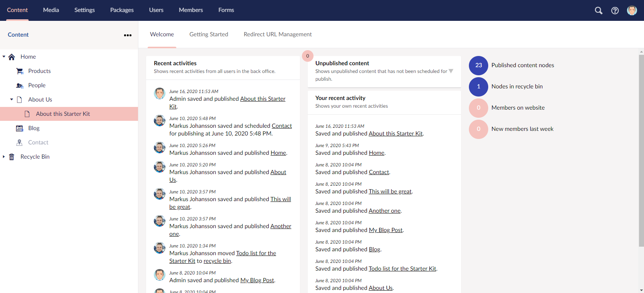Open the Redirect URL Management tab

(x=278, y=34)
